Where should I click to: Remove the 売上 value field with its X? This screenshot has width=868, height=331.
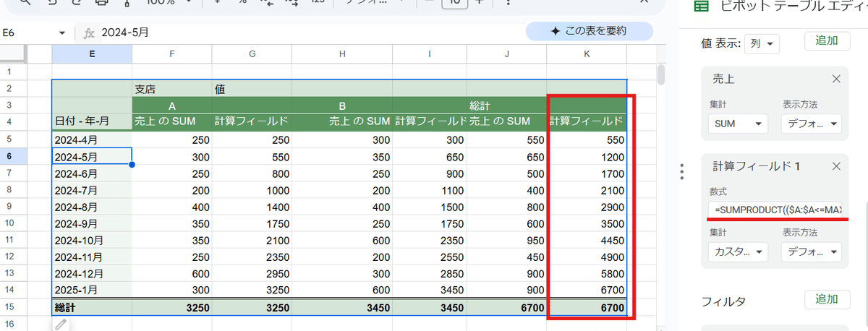pos(836,79)
